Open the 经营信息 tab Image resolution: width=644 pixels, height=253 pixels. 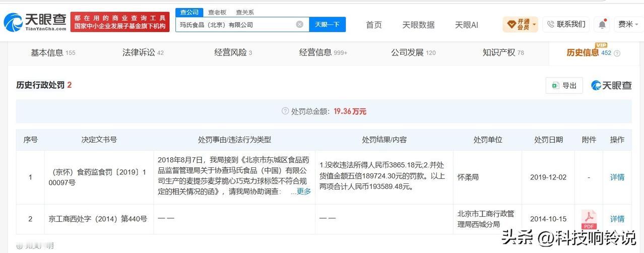(323, 52)
